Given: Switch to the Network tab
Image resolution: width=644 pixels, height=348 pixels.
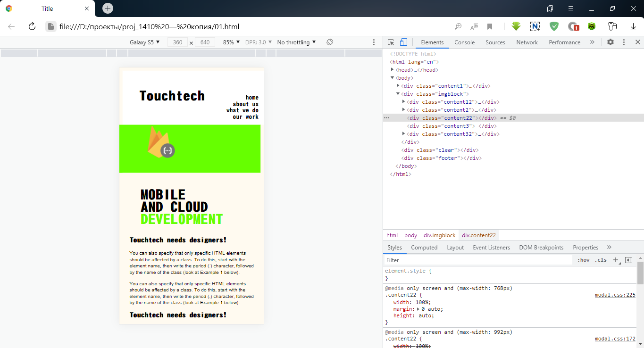Looking at the screenshot, I should coord(527,42).
